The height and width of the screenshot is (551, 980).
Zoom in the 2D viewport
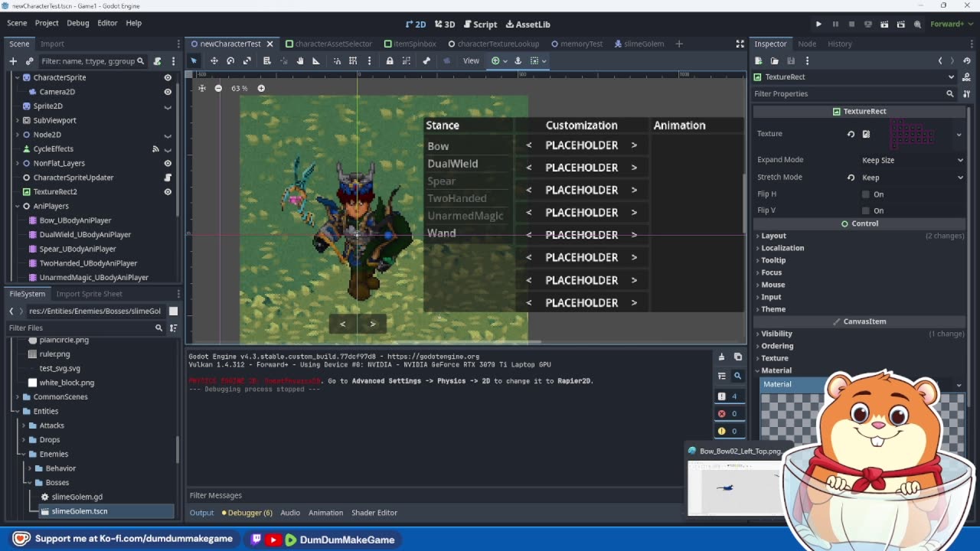tap(261, 88)
